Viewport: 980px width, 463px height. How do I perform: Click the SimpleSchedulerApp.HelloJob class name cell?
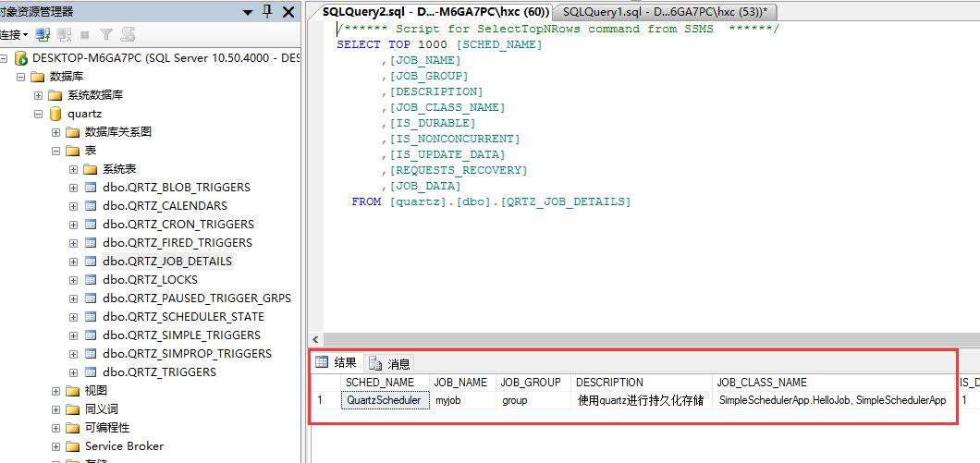[x=834, y=400]
